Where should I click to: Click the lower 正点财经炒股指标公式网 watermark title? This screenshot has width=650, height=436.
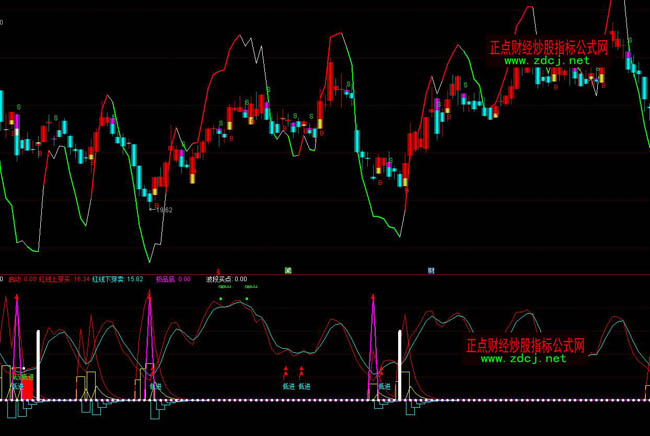pyautogui.click(x=525, y=345)
